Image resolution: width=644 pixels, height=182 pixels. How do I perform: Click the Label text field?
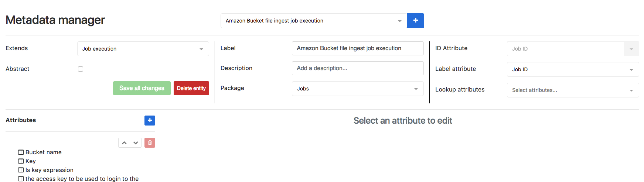coord(357,48)
